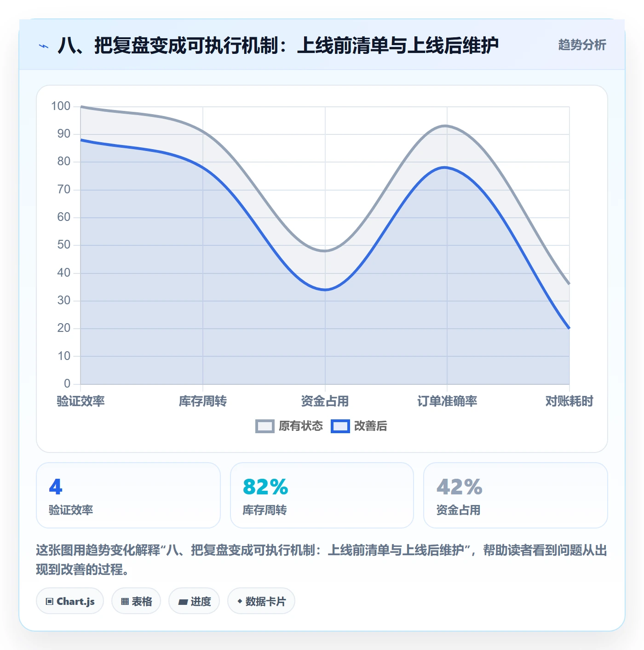Screen dimensions: 644x650
Task: Click the 82% value in the 库存周转 card
Action: point(265,487)
